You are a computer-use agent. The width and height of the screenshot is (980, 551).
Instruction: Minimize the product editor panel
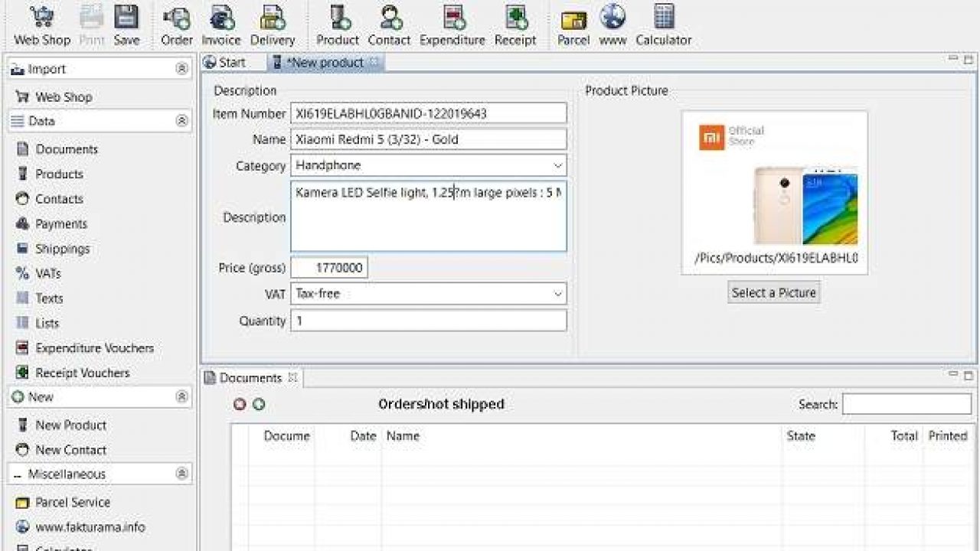click(x=954, y=58)
